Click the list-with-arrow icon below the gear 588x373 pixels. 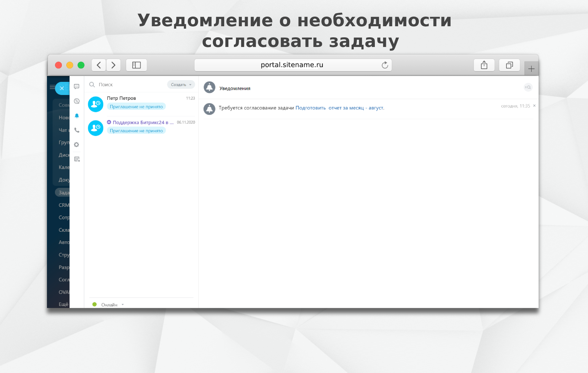[77, 159]
